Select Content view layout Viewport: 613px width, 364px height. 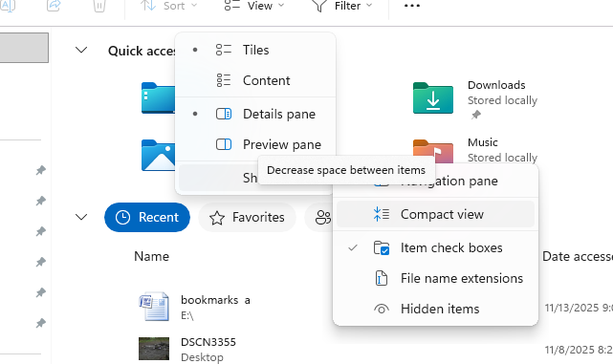[255, 80]
